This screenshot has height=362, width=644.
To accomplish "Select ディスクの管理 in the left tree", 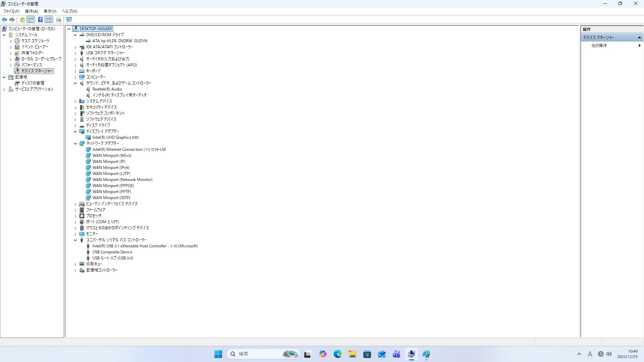I will click(x=33, y=83).
